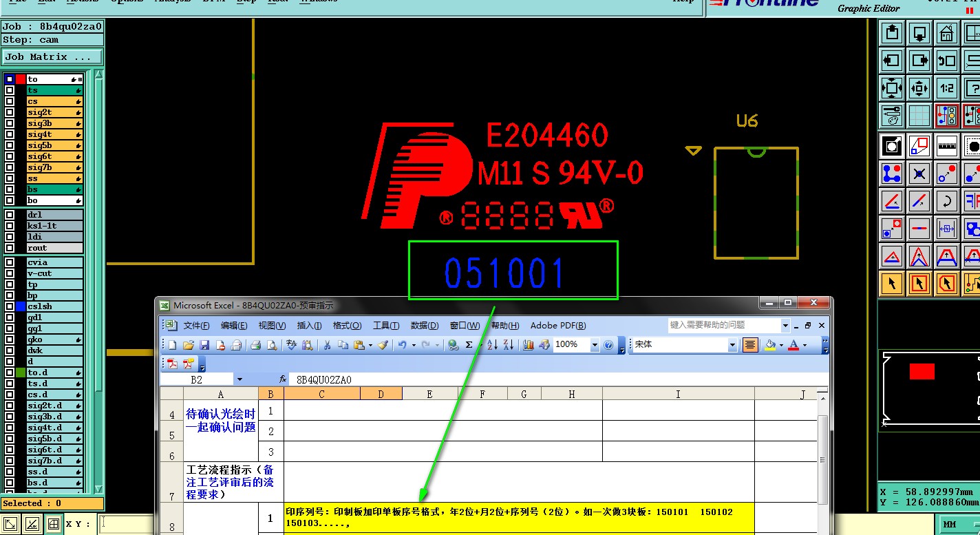Click the Excel Center align button

click(750, 345)
